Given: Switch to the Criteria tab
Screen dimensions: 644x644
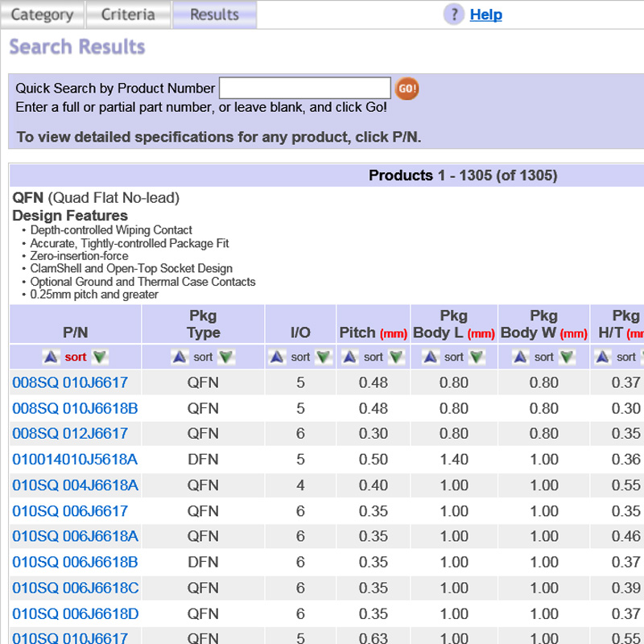Looking at the screenshot, I should (x=128, y=14).
